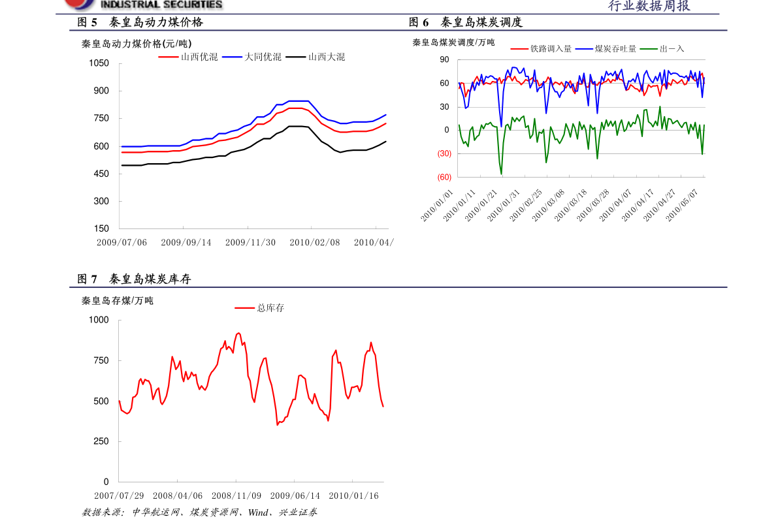Click the (60) negative axis label

coord(444,177)
